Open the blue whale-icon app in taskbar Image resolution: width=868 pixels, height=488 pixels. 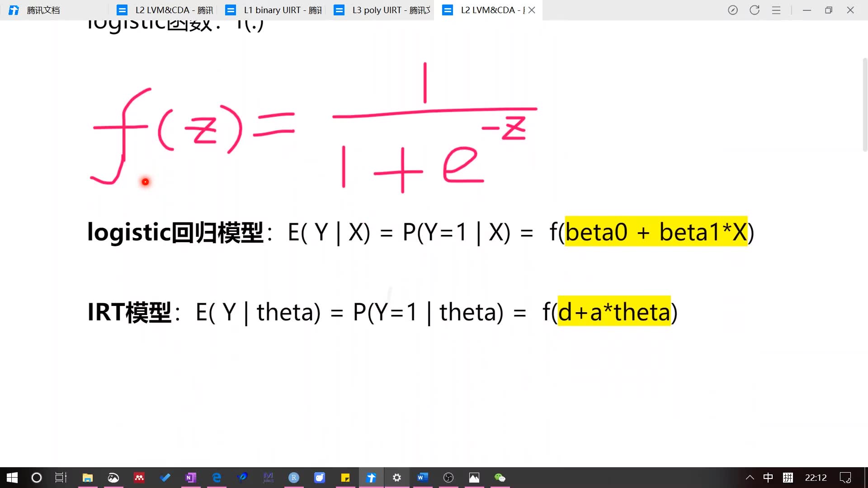click(320, 478)
